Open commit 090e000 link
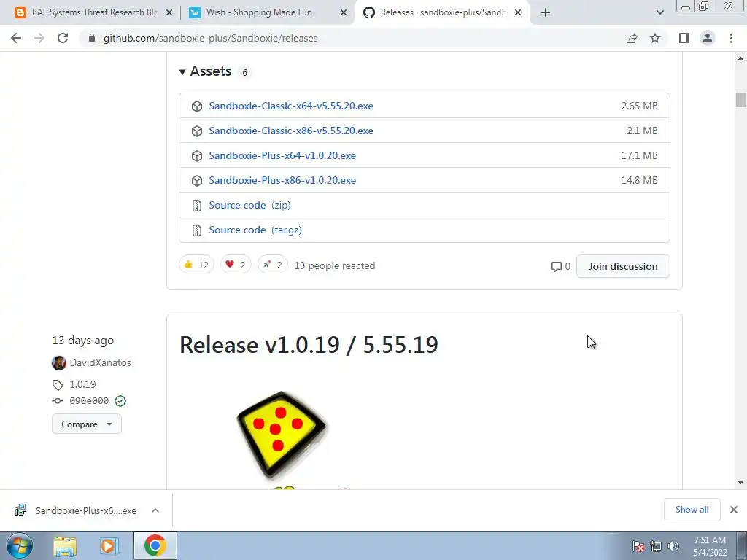 coord(88,401)
